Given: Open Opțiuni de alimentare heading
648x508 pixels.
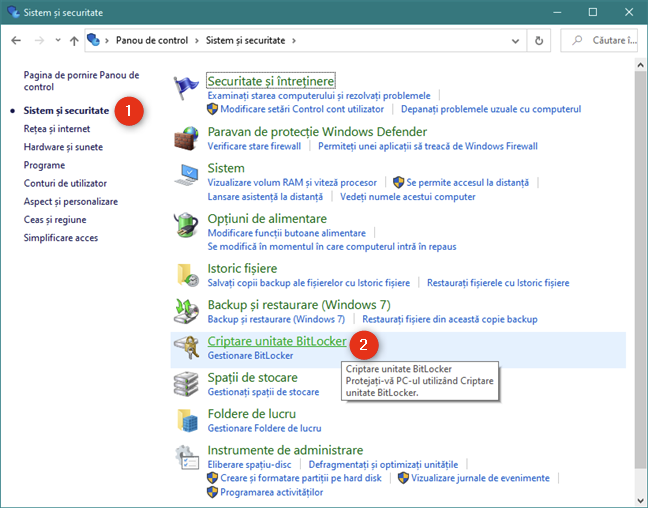Looking at the screenshot, I should coord(267,219).
